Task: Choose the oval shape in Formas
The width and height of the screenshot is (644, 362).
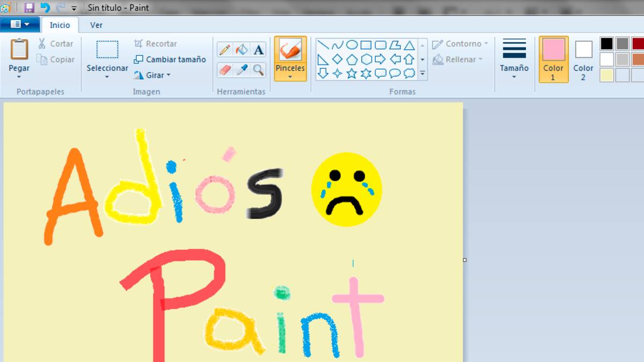Action: (x=352, y=45)
